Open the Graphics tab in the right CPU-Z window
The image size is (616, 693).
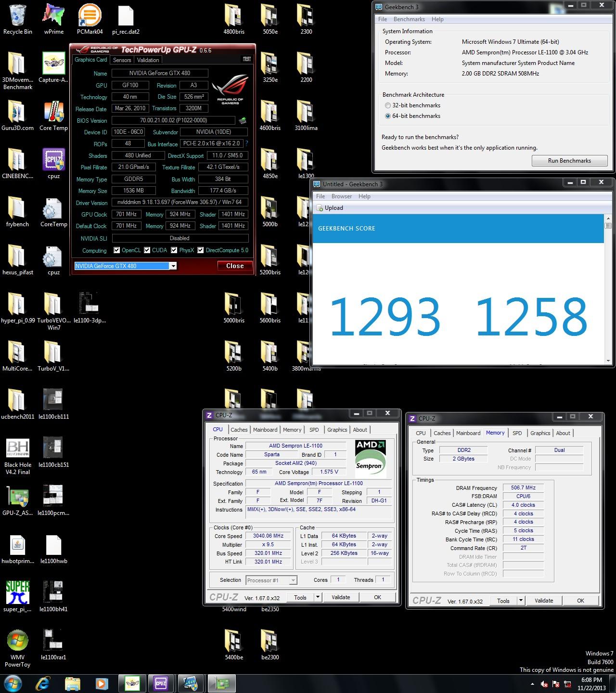pos(540,433)
